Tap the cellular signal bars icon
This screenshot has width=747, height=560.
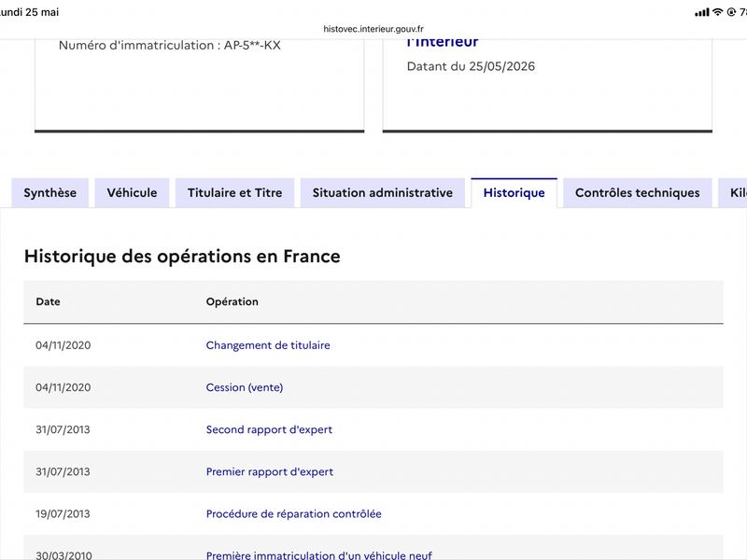(x=702, y=12)
